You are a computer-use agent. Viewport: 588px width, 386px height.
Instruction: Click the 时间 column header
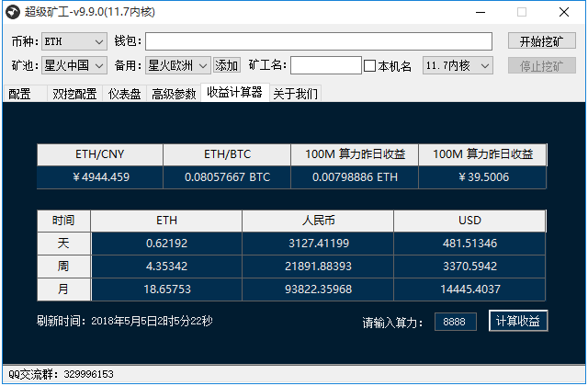63,221
